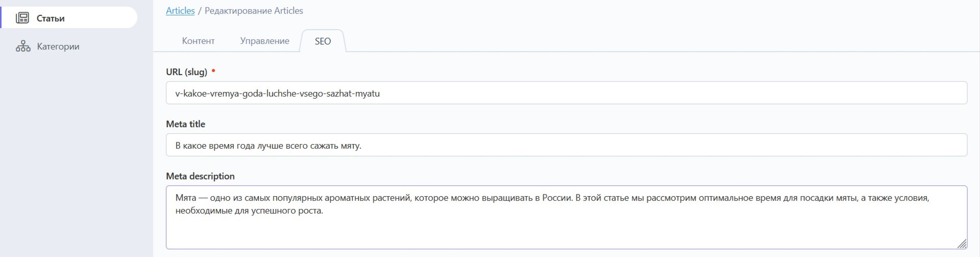The width and height of the screenshot is (980, 257).
Task: Click the red required asterisk marker
Action: click(214, 70)
